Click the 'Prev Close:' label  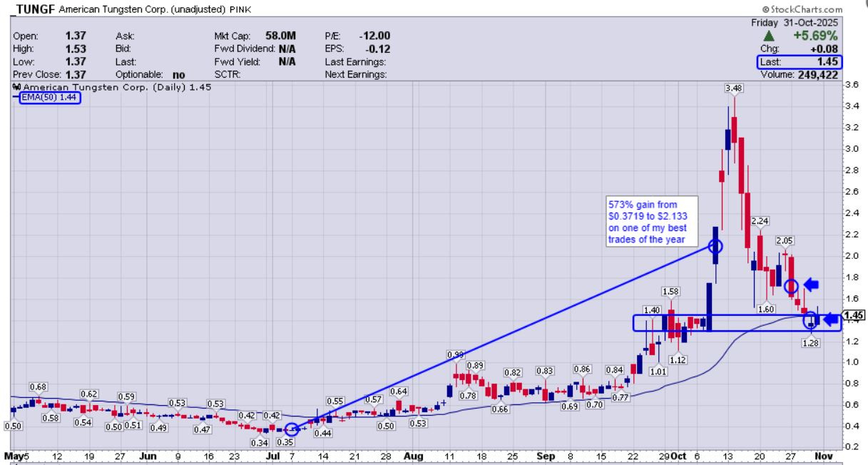click(x=37, y=74)
